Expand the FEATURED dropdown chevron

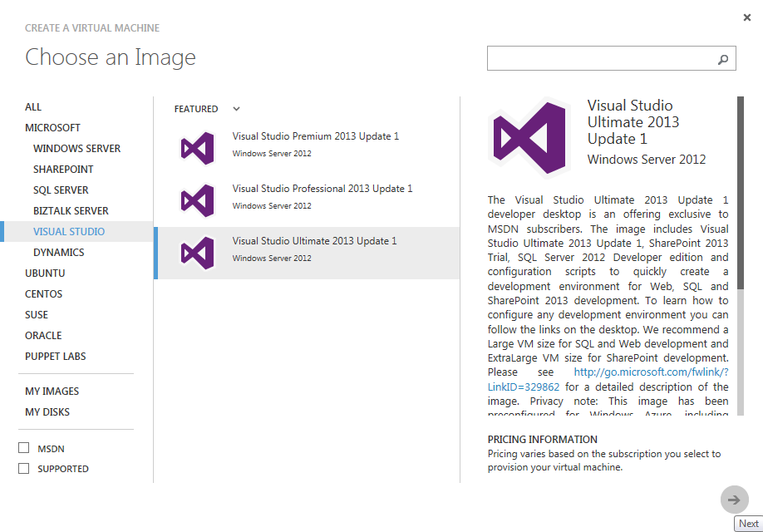[x=237, y=109]
